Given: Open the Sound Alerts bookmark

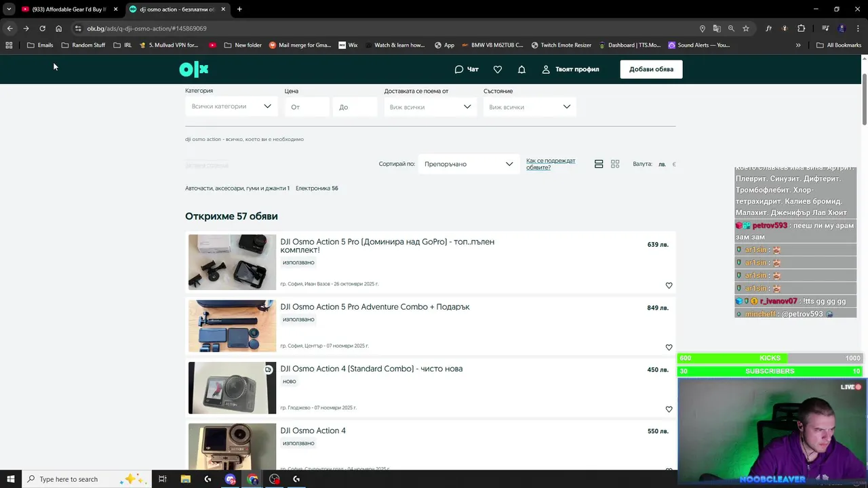Looking at the screenshot, I should click(x=699, y=45).
